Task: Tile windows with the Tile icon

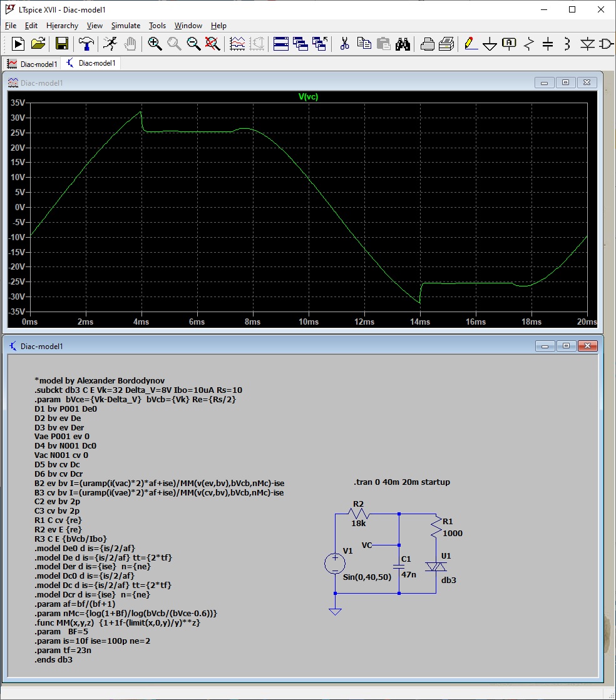Action: coord(280,44)
